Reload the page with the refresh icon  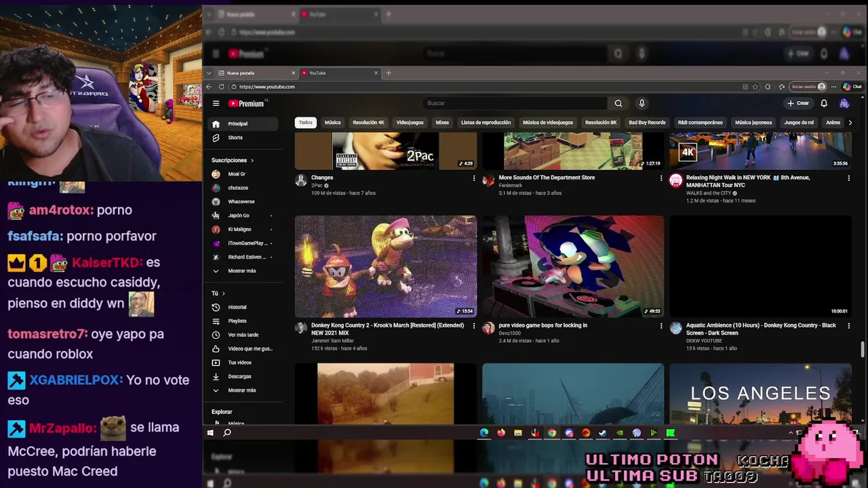(221, 87)
